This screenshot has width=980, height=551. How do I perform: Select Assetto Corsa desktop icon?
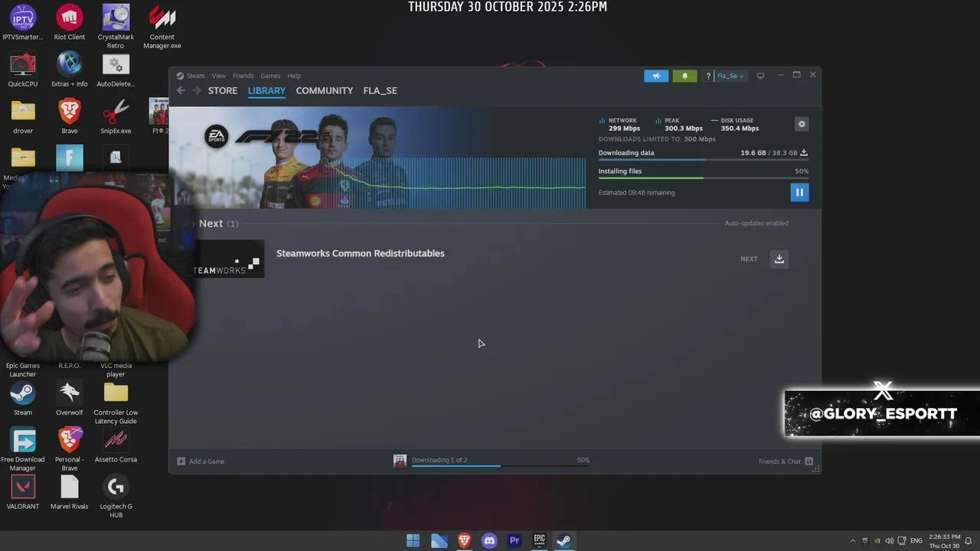[x=116, y=445]
